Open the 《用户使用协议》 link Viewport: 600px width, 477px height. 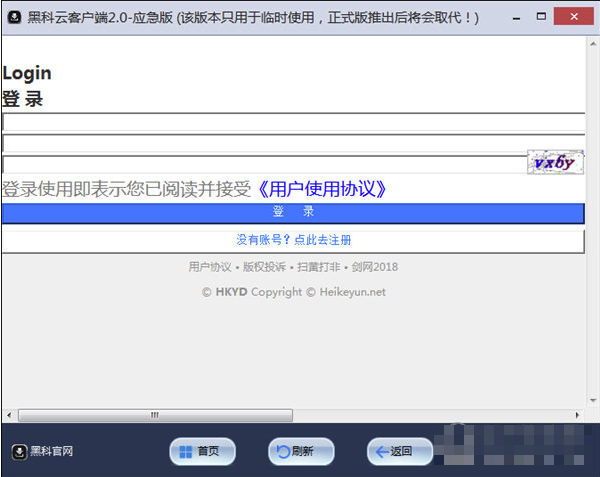pos(321,189)
